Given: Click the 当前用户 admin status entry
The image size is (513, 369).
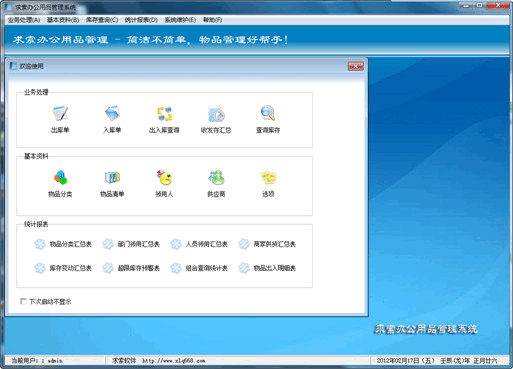Looking at the screenshot, I should [x=37, y=361].
